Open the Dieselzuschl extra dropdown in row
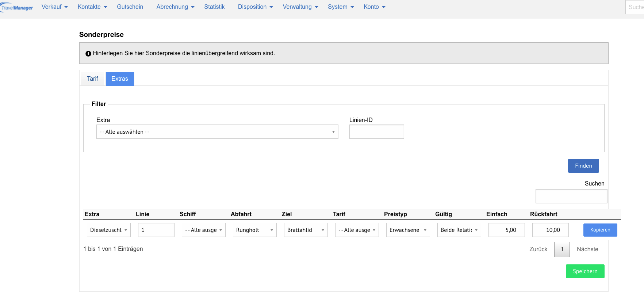The height and width of the screenshot is (306, 644). point(109,230)
